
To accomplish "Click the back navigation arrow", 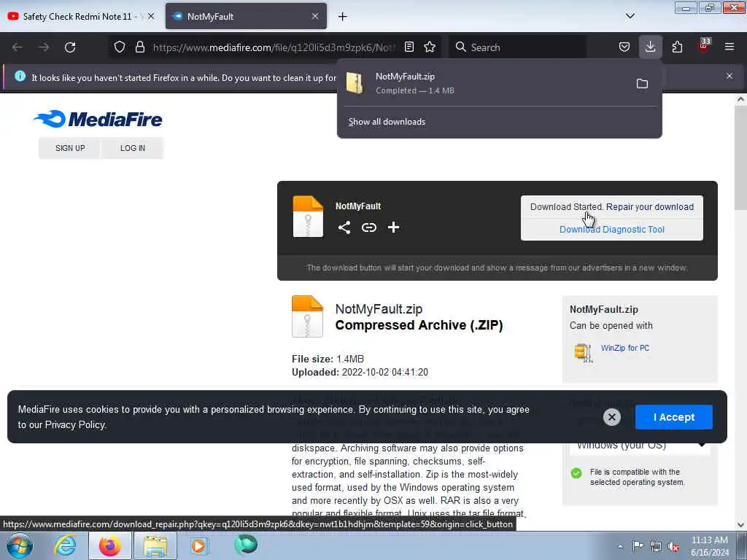I will click(x=18, y=47).
